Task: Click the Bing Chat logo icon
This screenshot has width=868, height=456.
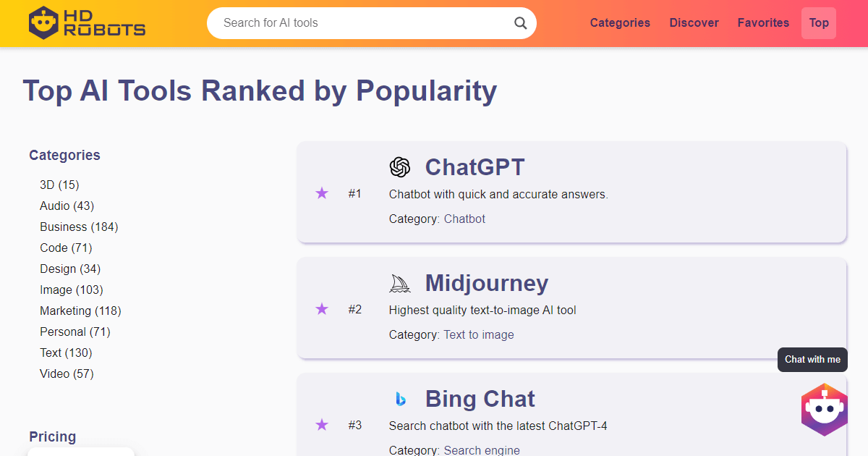Action: [400, 399]
